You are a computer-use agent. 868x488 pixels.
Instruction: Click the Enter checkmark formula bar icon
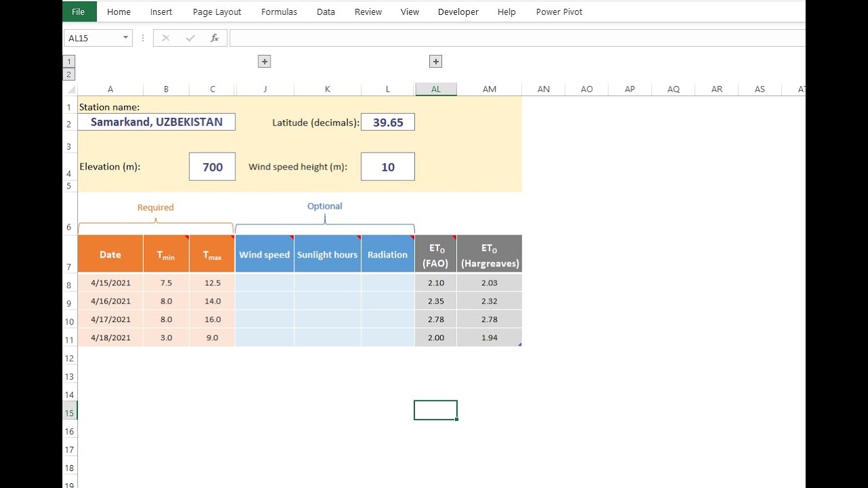point(191,38)
